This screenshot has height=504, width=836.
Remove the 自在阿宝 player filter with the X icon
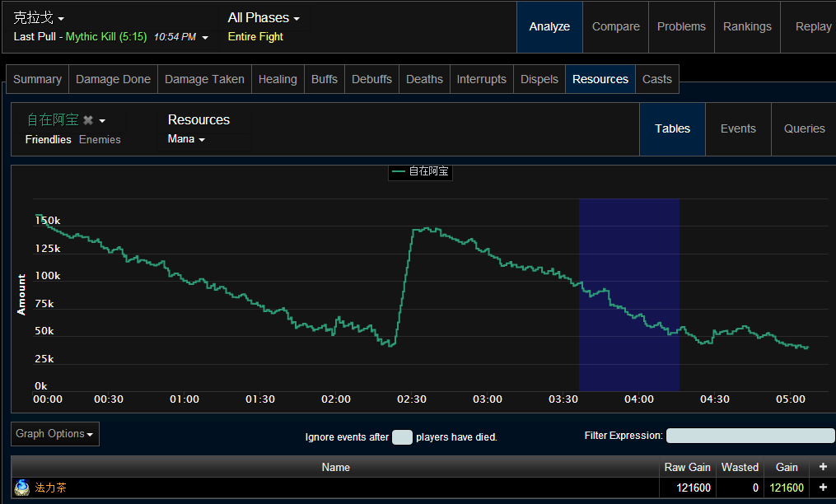(88, 120)
